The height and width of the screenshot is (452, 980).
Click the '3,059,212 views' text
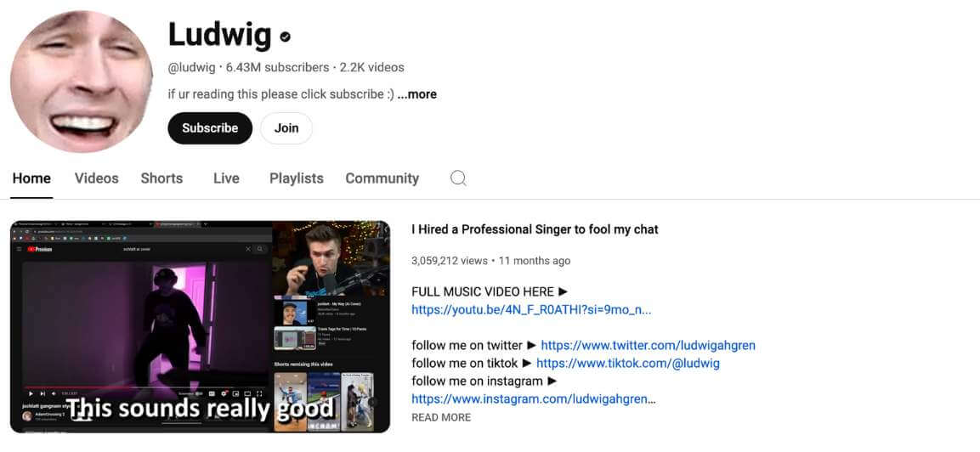450,261
